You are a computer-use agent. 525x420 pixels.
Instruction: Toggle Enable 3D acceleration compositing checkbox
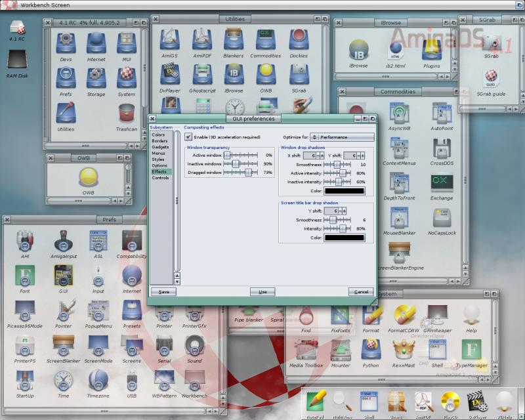click(189, 137)
